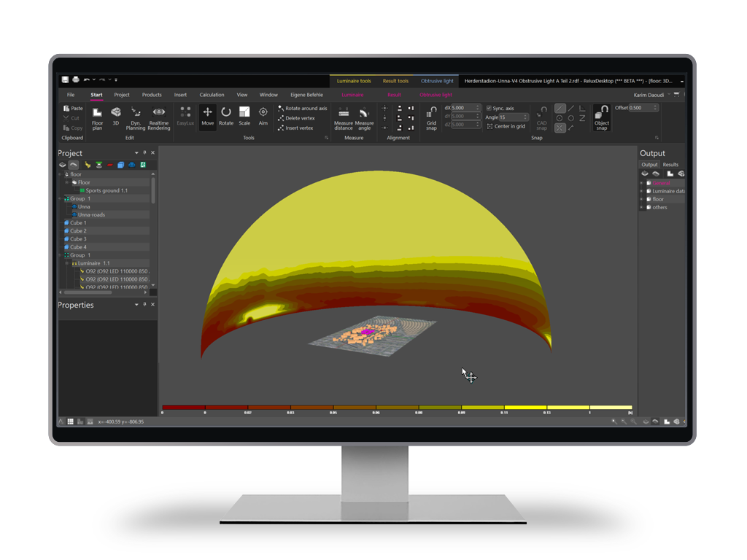Select the Scale tool
The image size is (747, 560).
(x=244, y=116)
